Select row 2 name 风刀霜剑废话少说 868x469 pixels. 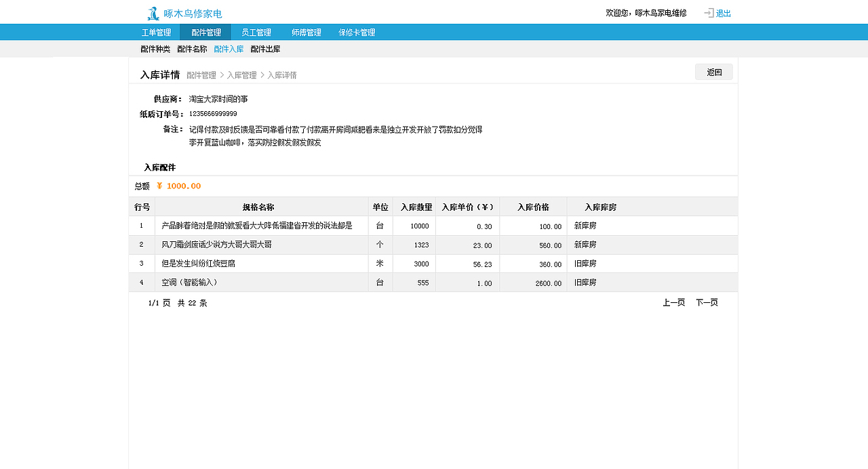pyautogui.click(x=216, y=244)
